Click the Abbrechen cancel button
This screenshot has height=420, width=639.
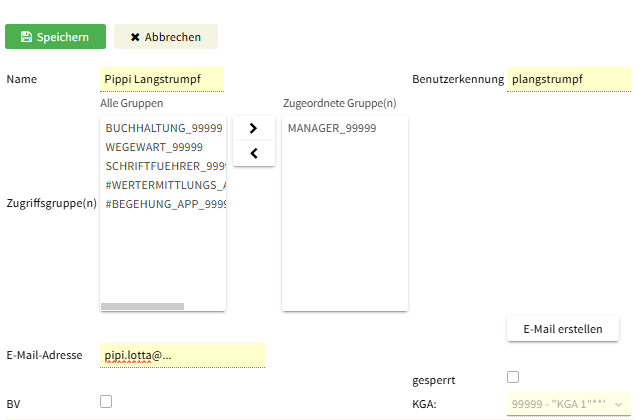166,37
